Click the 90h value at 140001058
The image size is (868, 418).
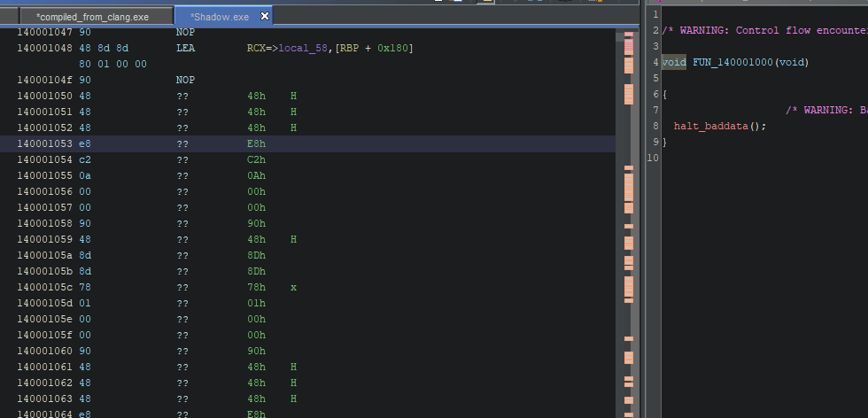pyautogui.click(x=256, y=224)
